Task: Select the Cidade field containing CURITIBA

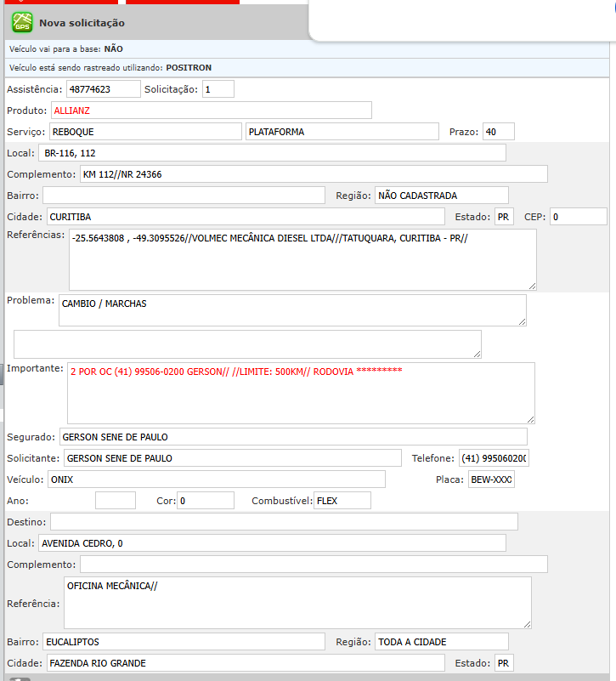Action: pyautogui.click(x=245, y=217)
